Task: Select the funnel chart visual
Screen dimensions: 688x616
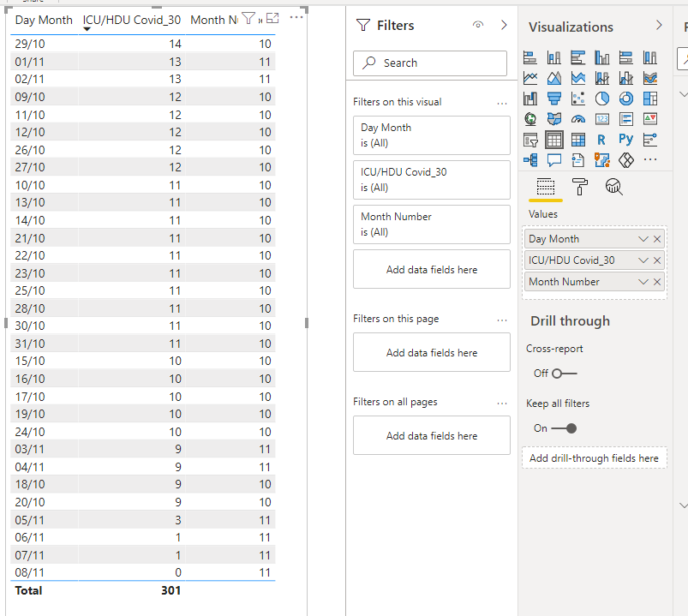Action: click(554, 99)
